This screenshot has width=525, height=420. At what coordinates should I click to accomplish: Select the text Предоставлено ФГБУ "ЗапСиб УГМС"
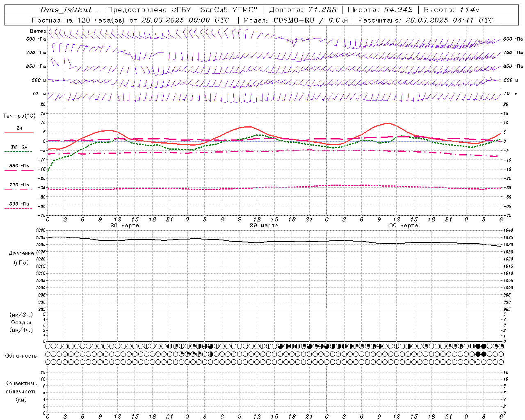[x=183, y=10]
